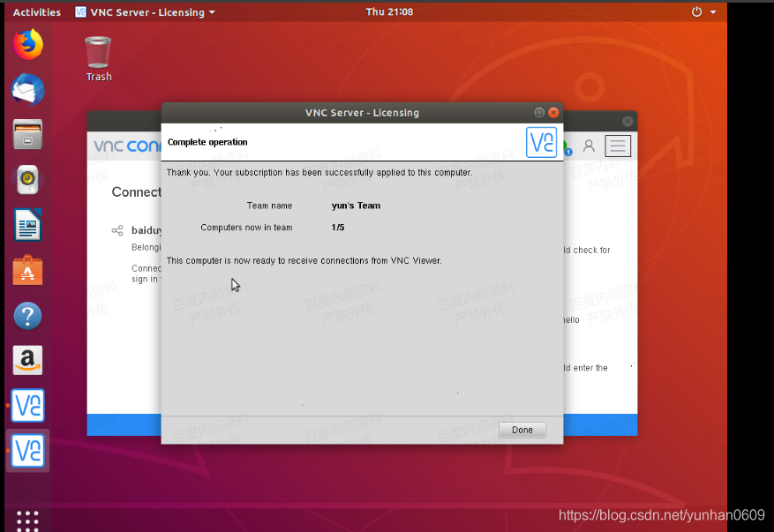The height and width of the screenshot is (532, 774).
Task: Open Ubuntu Software orange bag icon
Action: [x=27, y=270]
